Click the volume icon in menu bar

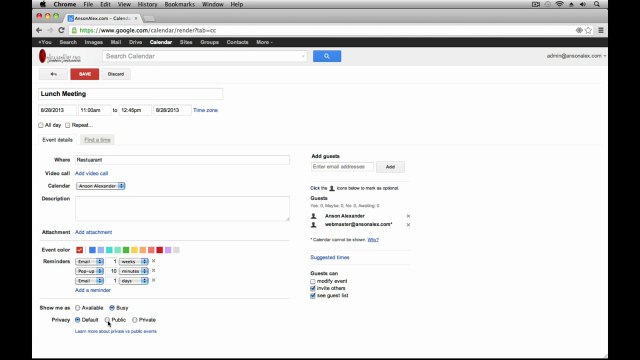[583, 4]
